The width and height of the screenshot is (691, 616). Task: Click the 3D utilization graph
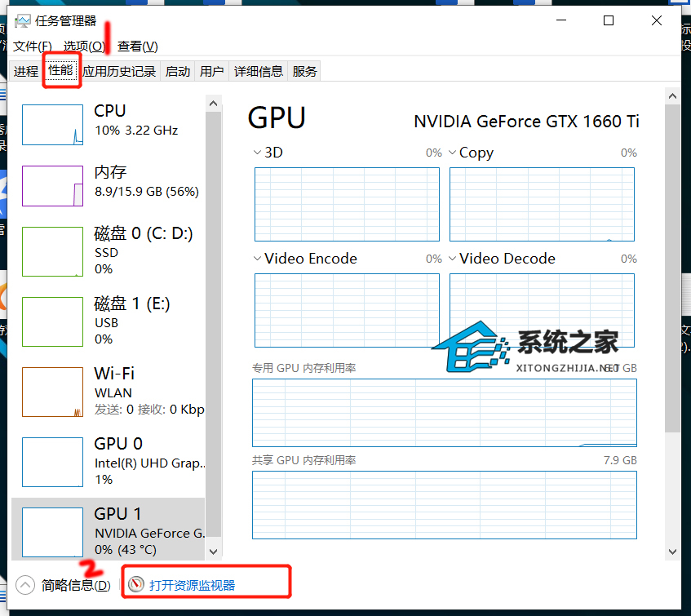coord(347,204)
